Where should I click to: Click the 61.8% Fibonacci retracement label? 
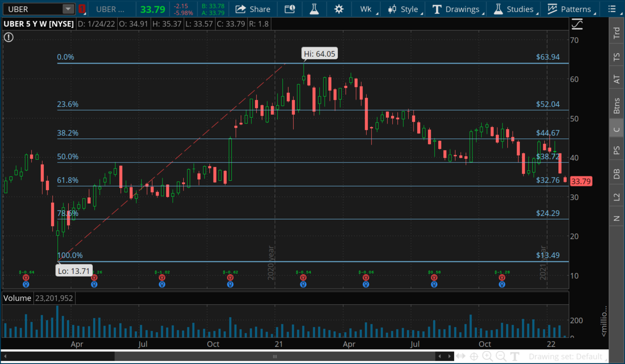click(x=68, y=180)
